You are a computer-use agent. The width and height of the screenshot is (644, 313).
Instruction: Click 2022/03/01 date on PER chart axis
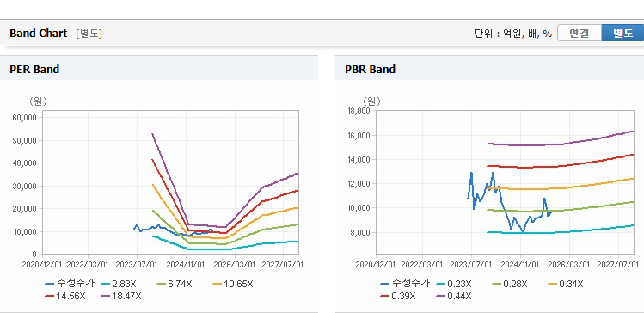88,264
